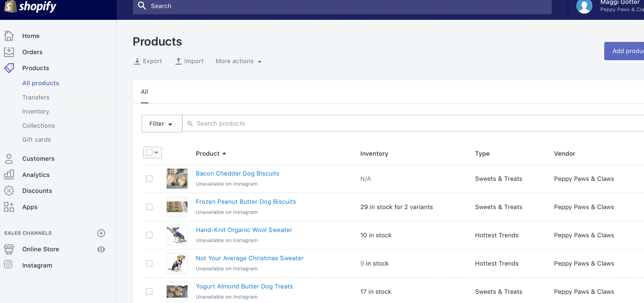Click the Products tag icon

point(9,68)
